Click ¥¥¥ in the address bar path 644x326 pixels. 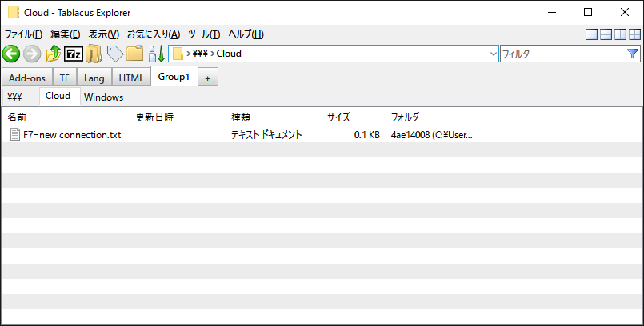pos(200,54)
